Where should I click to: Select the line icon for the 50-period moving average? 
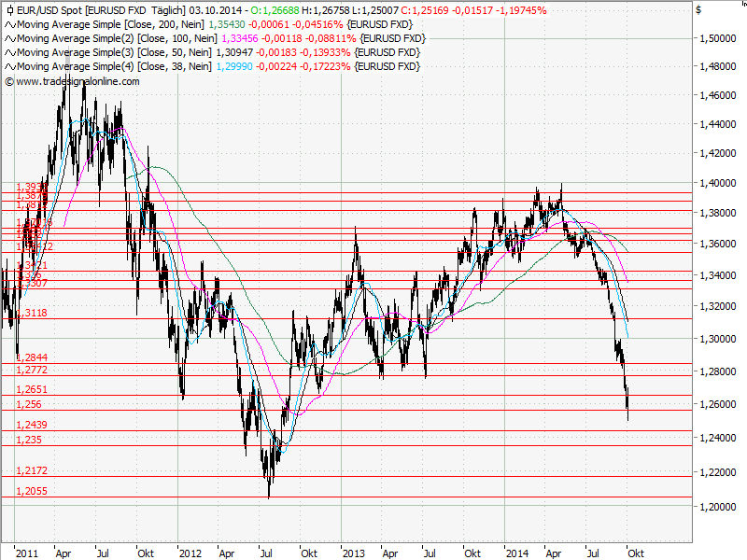(x=10, y=52)
